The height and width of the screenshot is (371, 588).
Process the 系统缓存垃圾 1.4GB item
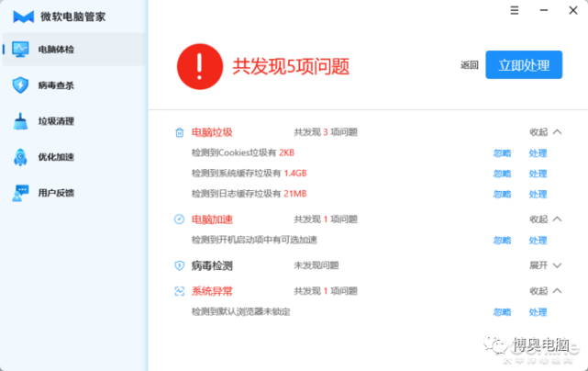[538, 174]
